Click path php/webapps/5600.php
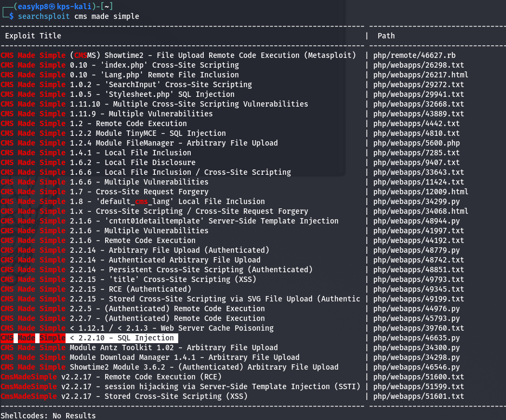 [416, 143]
